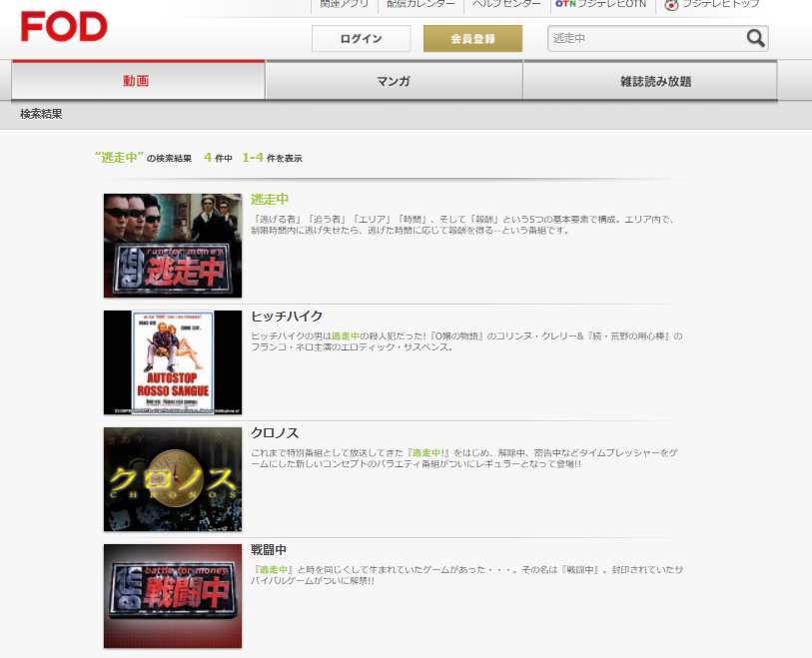Click the 逃走中 description text about 5つの基本要素

click(461, 225)
